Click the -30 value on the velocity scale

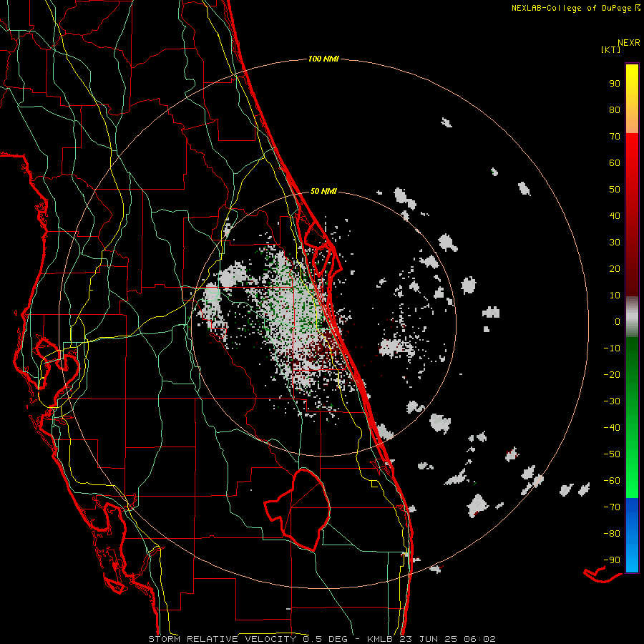coord(612,401)
